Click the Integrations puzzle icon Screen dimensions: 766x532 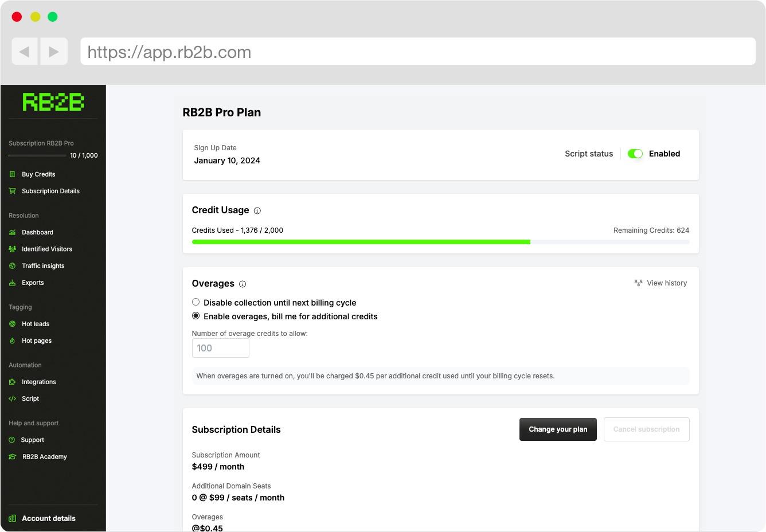point(13,382)
